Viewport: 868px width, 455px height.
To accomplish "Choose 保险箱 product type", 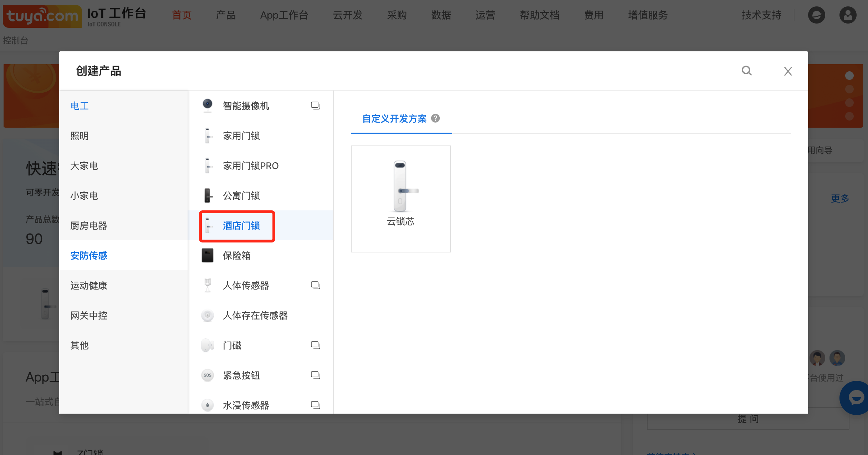I will [x=261, y=255].
